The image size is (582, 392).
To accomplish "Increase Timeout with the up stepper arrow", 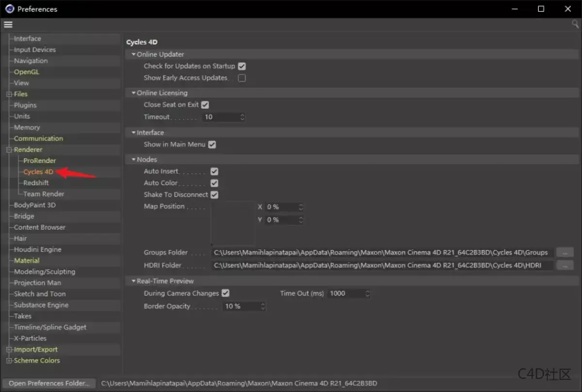I will (242, 115).
